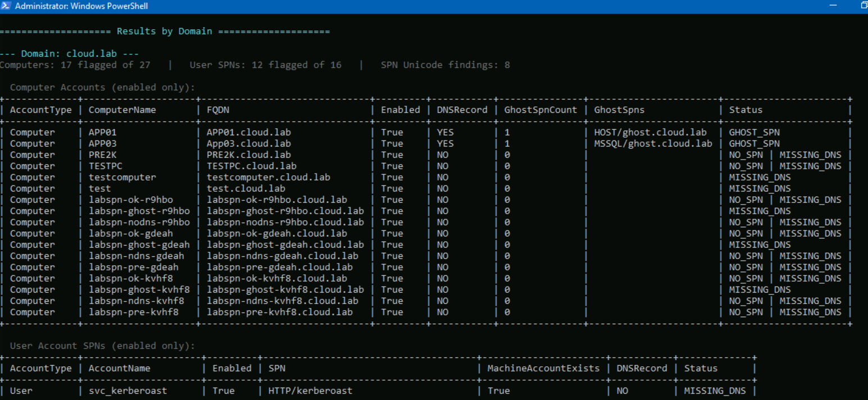The width and height of the screenshot is (868, 400).
Task: Click 'MSSQL/ghost.cloud.lab' ghost SPN
Action: 653,144
